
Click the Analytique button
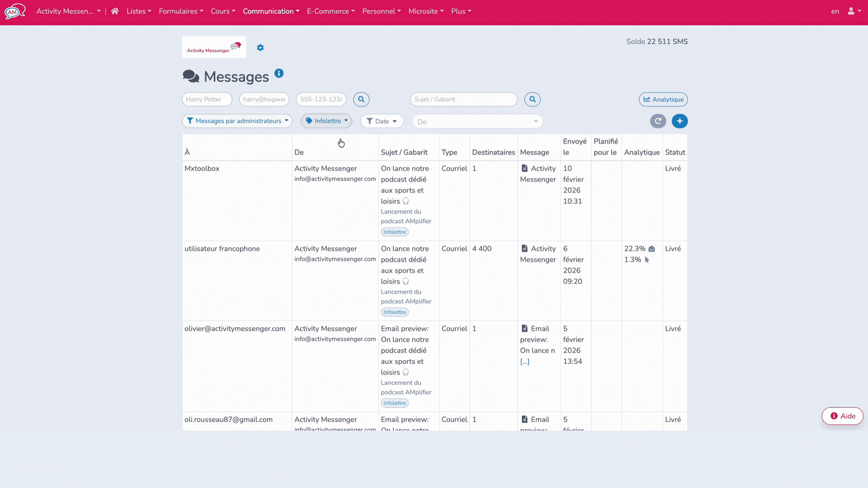663,99
